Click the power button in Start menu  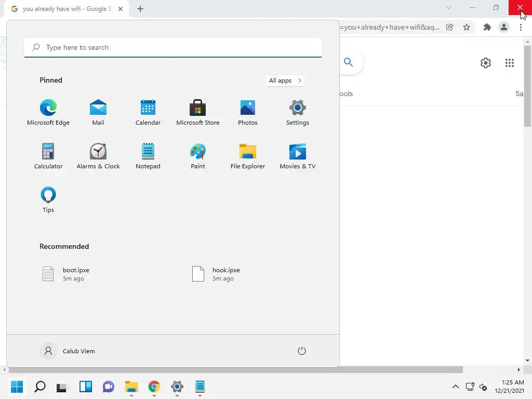(x=302, y=351)
